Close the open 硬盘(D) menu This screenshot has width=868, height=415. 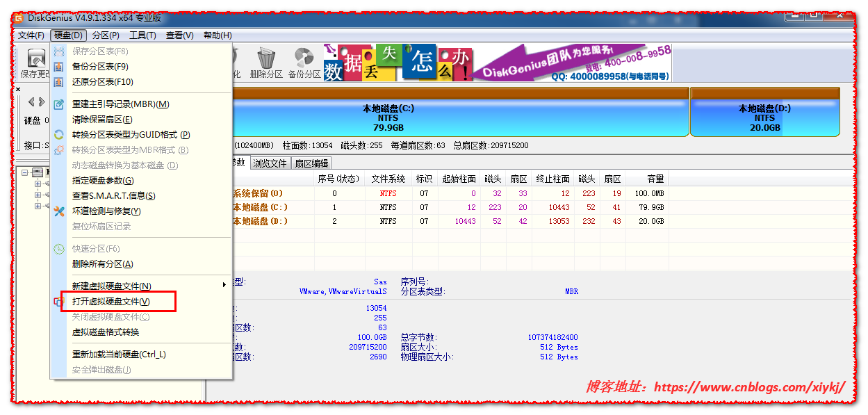[x=69, y=35]
